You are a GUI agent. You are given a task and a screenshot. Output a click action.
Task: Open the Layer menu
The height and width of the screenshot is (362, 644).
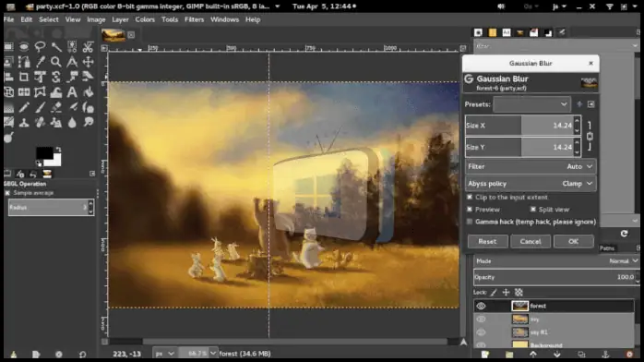pos(120,19)
